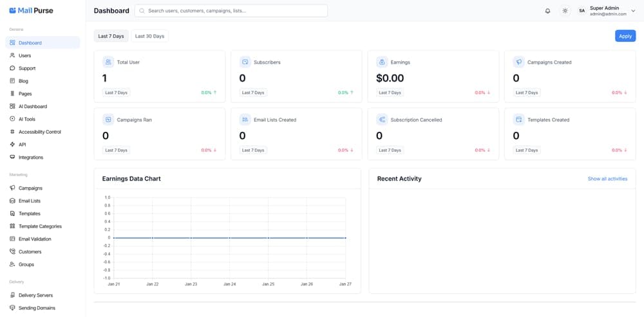Open the Users icon in sidebar
Image resolution: width=644 pixels, height=317 pixels.
pyautogui.click(x=13, y=55)
